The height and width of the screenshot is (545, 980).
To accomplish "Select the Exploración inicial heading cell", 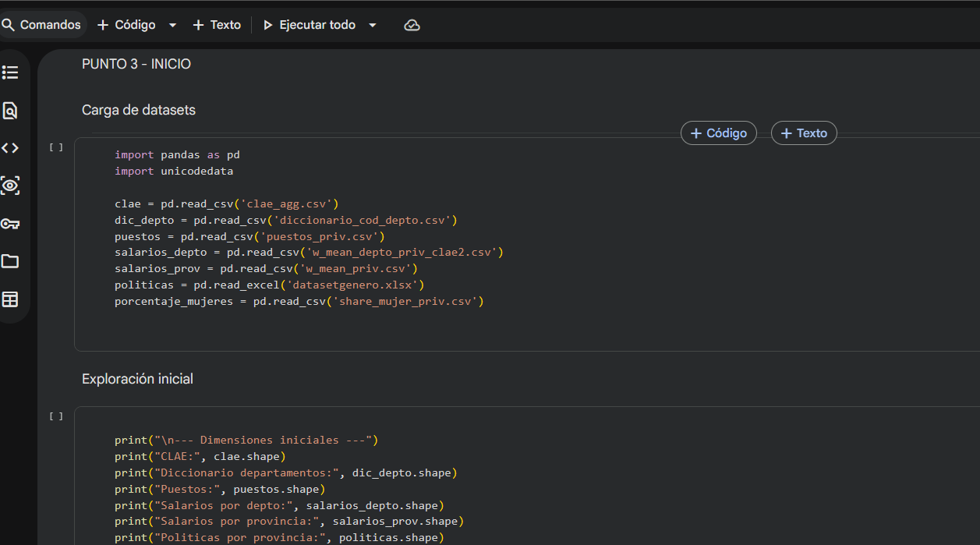I will coord(137,379).
